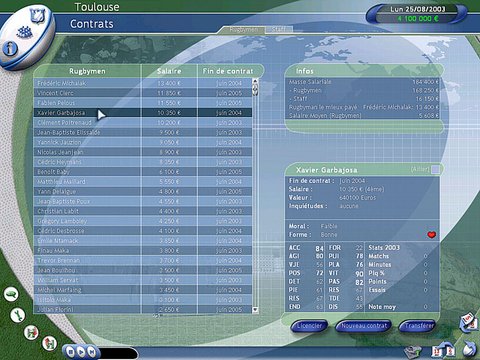480x360 pixels.
Task: Sort by the Rugbymen column header
Action: 87,71
